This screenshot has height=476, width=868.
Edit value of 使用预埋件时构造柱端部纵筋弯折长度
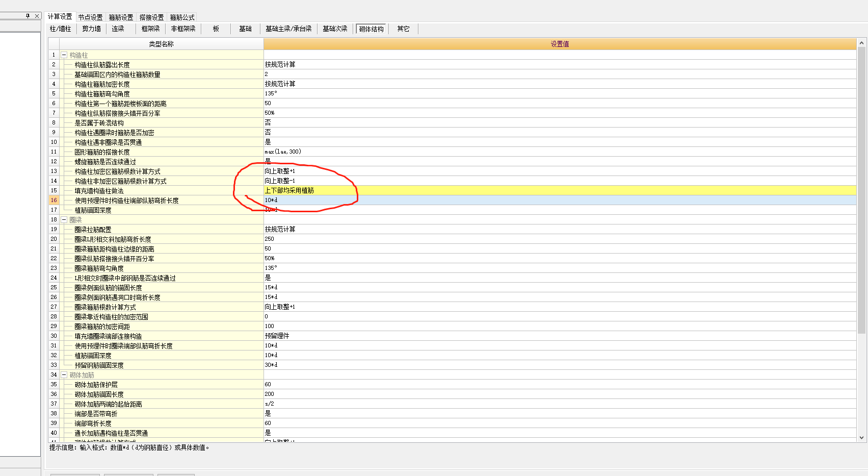560,201
